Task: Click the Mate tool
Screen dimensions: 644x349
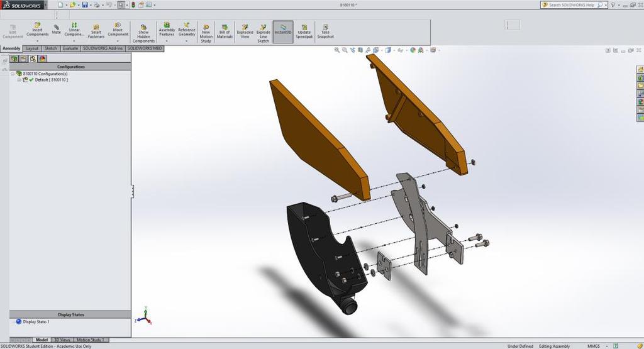Action: (56, 30)
